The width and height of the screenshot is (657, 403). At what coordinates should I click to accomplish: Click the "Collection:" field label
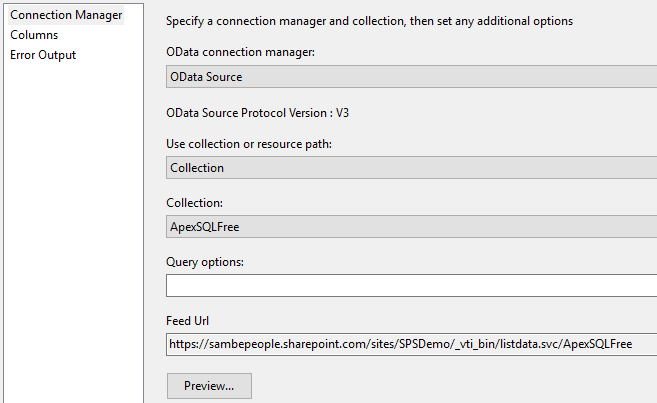coord(194,203)
